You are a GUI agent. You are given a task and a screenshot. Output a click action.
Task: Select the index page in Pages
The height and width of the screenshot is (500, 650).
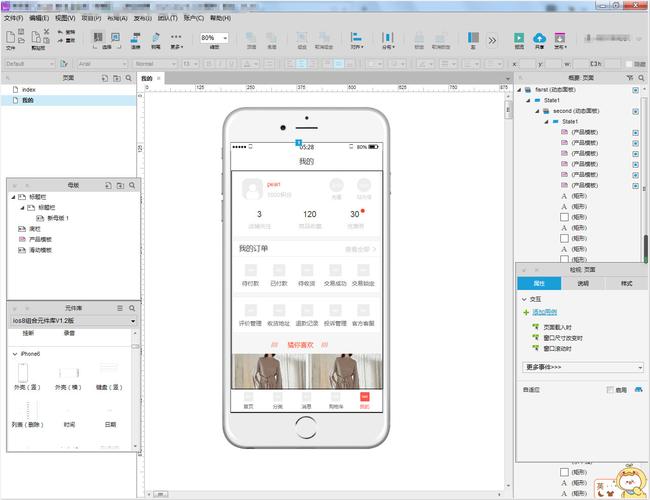[29, 89]
